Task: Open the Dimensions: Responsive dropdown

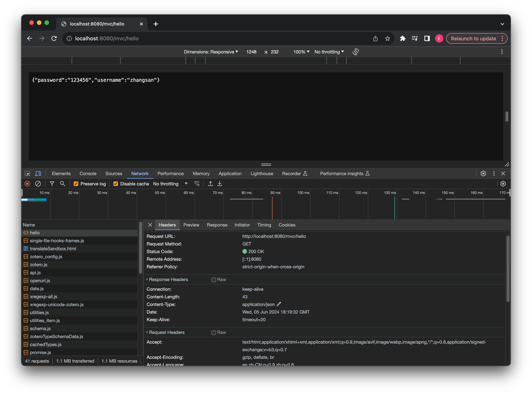Action: click(211, 52)
